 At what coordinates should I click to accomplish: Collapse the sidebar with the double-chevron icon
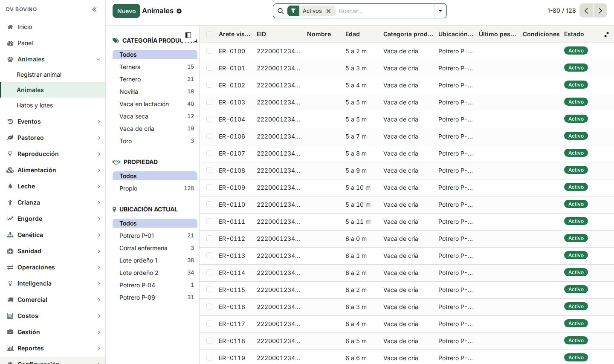click(x=94, y=9)
